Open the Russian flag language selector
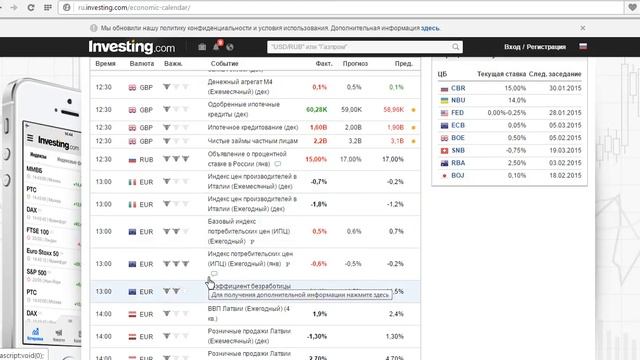The width and height of the screenshot is (640, 360). [x=583, y=47]
